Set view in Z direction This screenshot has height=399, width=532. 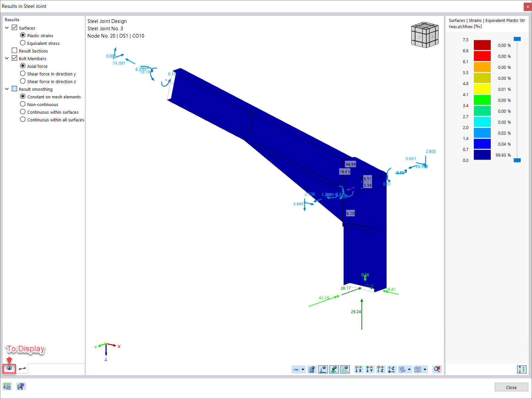pyautogui.click(x=380, y=369)
